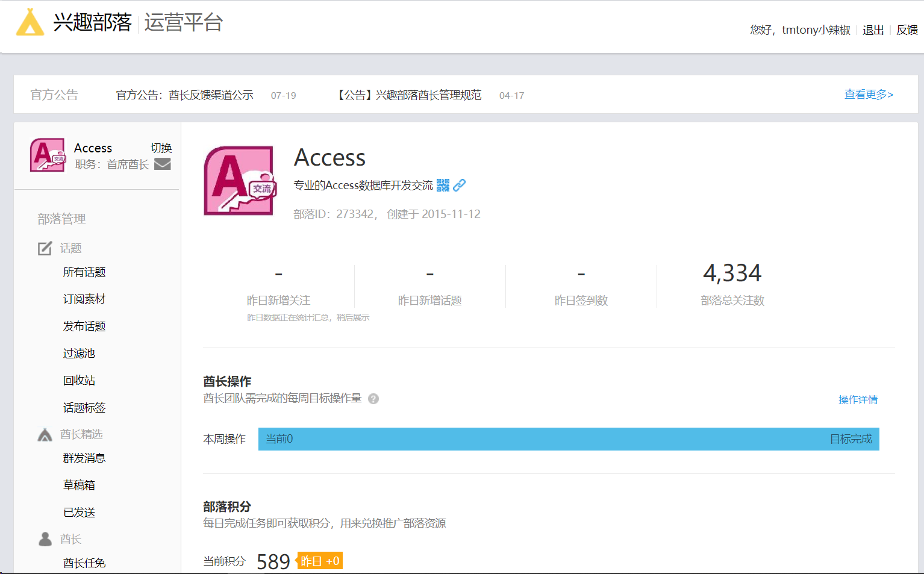
Task: Open the 草稿箱 item
Action: pos(80,485)
